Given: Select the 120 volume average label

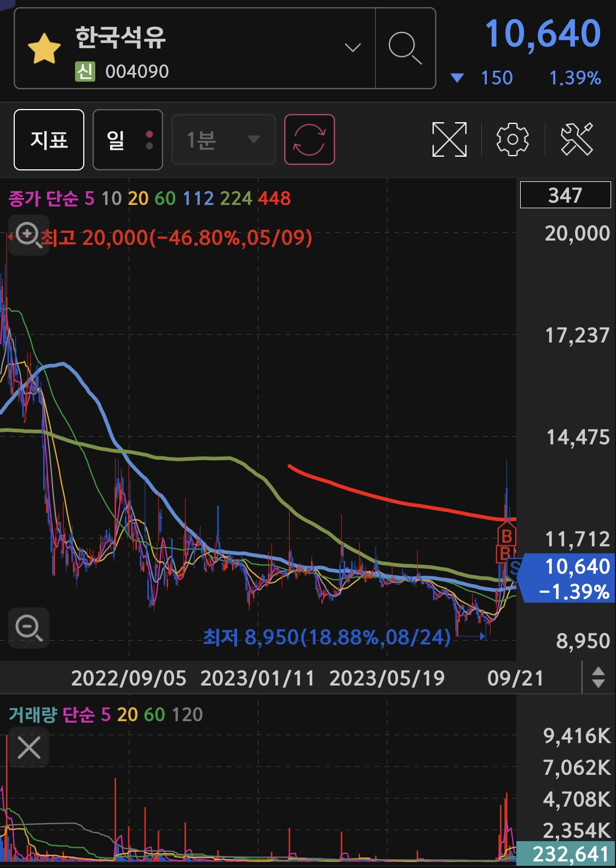Looking at the screenshot, I should tap(187, 715).
